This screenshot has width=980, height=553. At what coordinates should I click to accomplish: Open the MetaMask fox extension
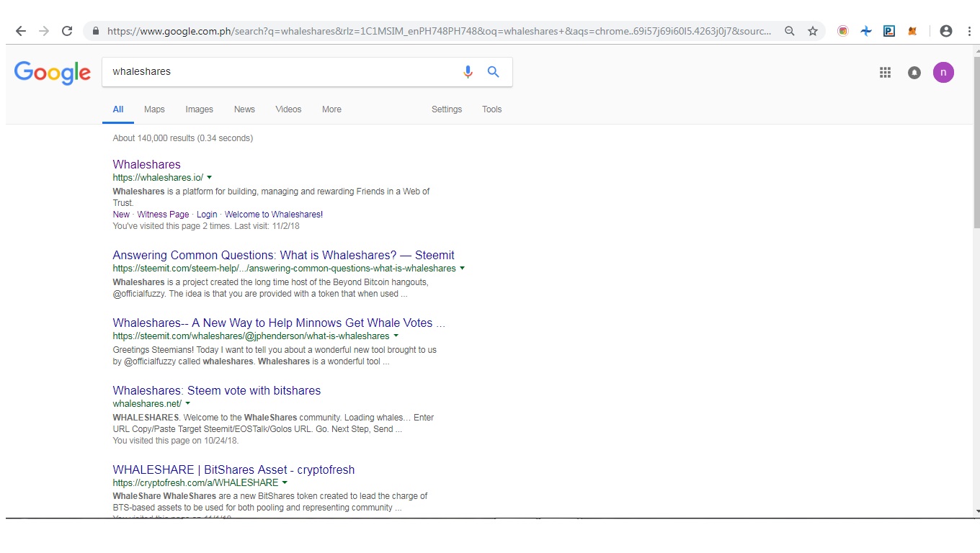pos(912,31)
